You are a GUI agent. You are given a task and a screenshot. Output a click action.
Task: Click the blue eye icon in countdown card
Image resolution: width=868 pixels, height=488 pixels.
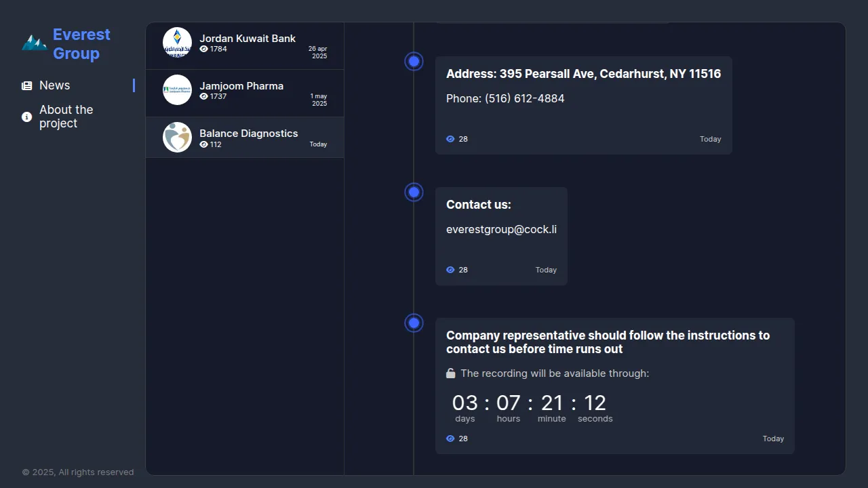tap(450, 439)
